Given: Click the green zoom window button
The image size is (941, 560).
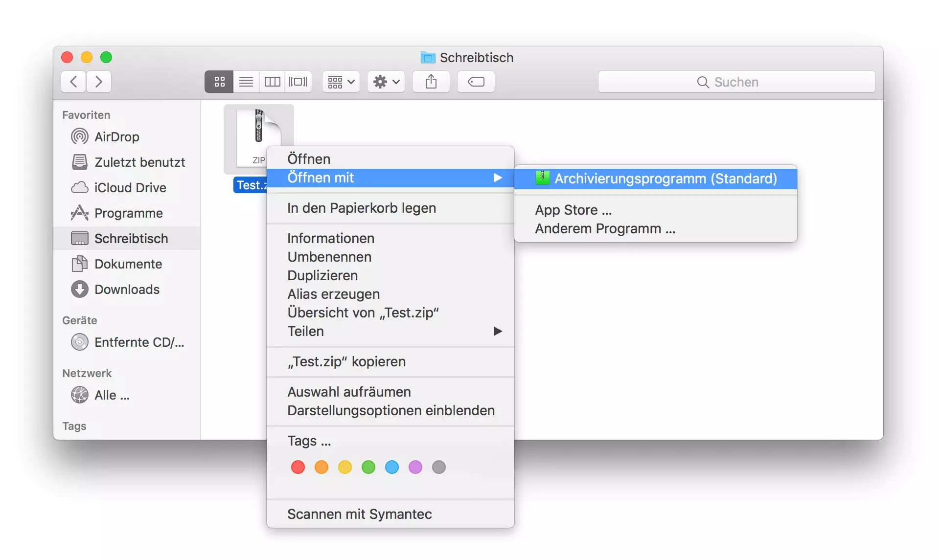Looking at the screenshot, I should [x=106, y=57].
